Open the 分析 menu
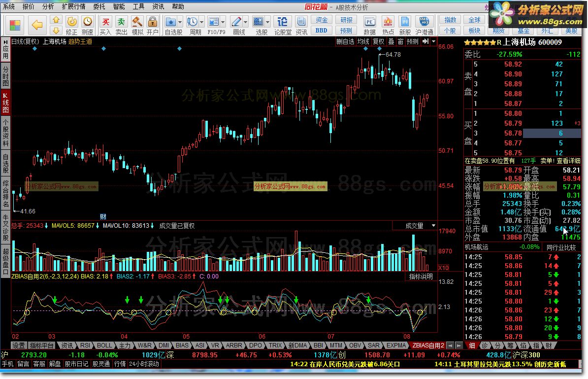588x379 pixels. pyautogui.click(x=48, y=6)
